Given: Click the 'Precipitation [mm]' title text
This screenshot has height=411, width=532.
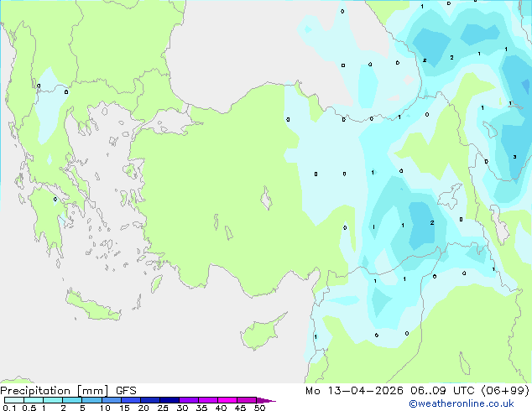Looking at the screenshot, I should [x=55, y=391].
